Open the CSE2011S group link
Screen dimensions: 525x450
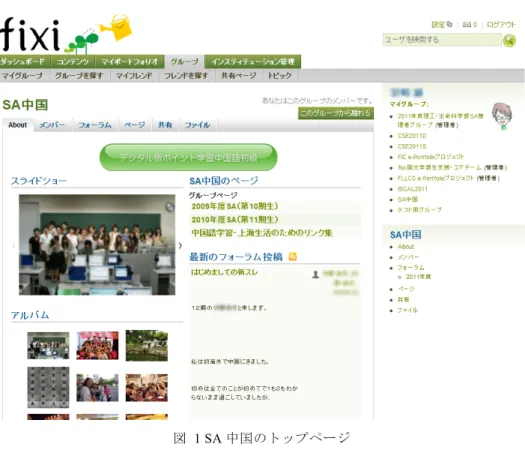412,147
